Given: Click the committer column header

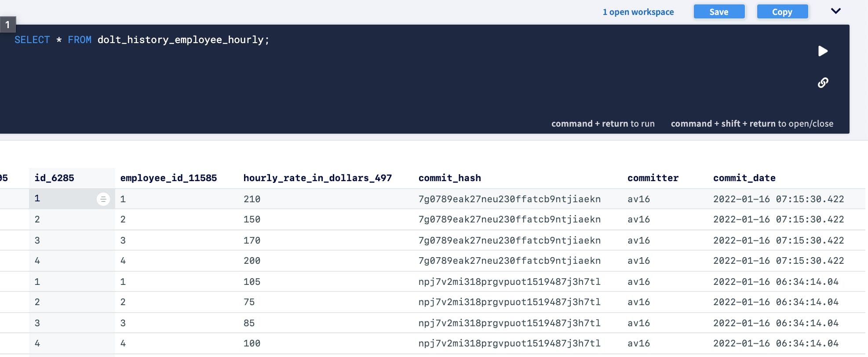Looking at the screenshot, I should 653,178.
